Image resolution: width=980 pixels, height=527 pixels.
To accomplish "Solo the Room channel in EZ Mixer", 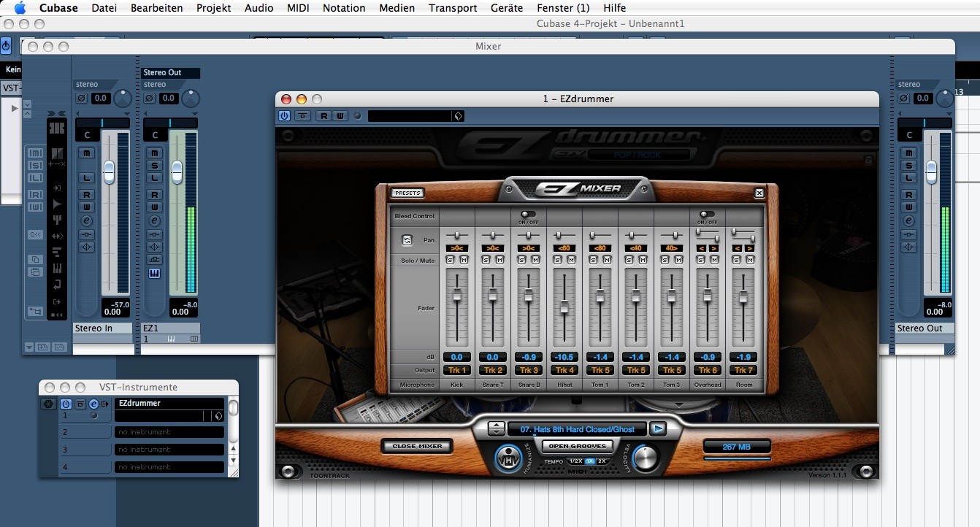I will coord(738,260).
